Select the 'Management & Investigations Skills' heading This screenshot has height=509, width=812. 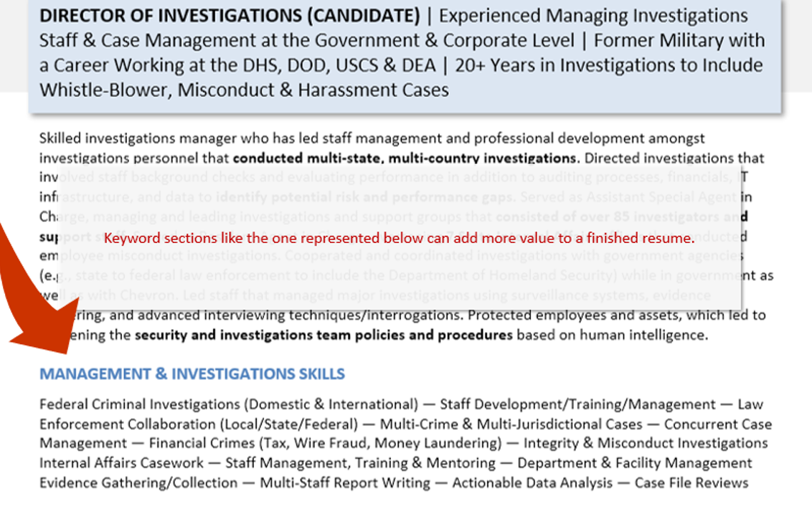coord(192,374)
